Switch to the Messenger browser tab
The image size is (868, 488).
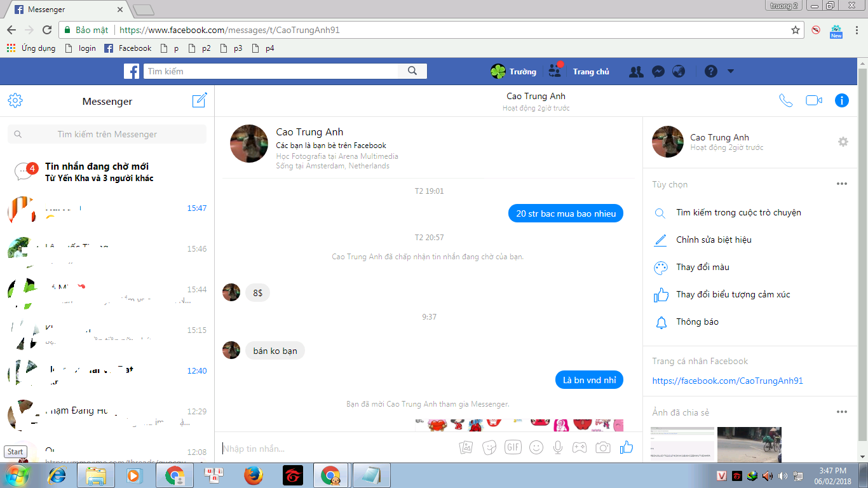point(66,10)
